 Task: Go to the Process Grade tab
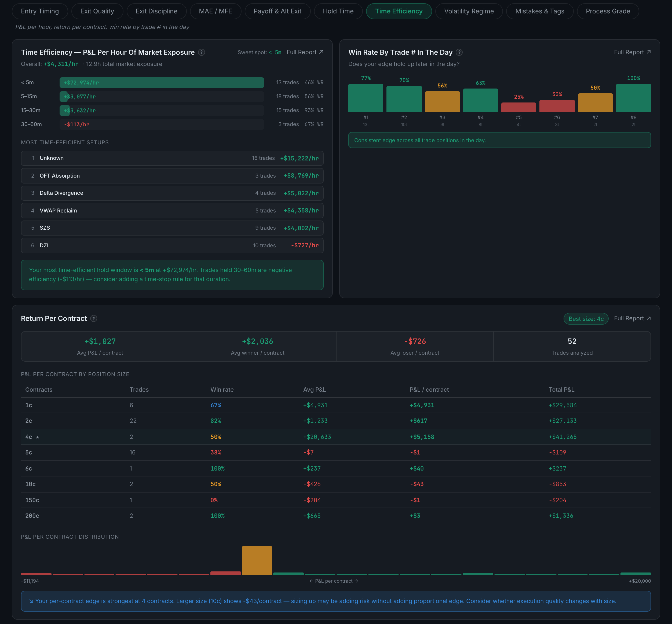tap(608, 11)
